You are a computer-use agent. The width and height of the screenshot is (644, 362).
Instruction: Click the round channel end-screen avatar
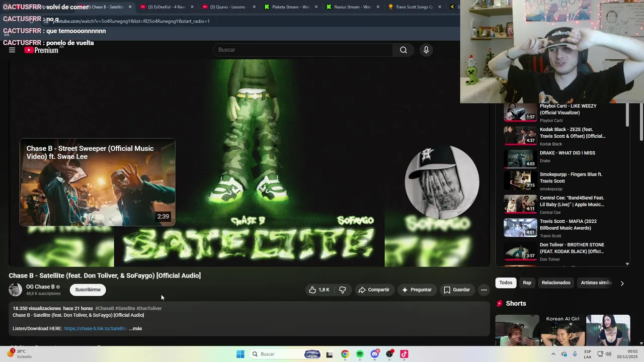coord(442,182)
